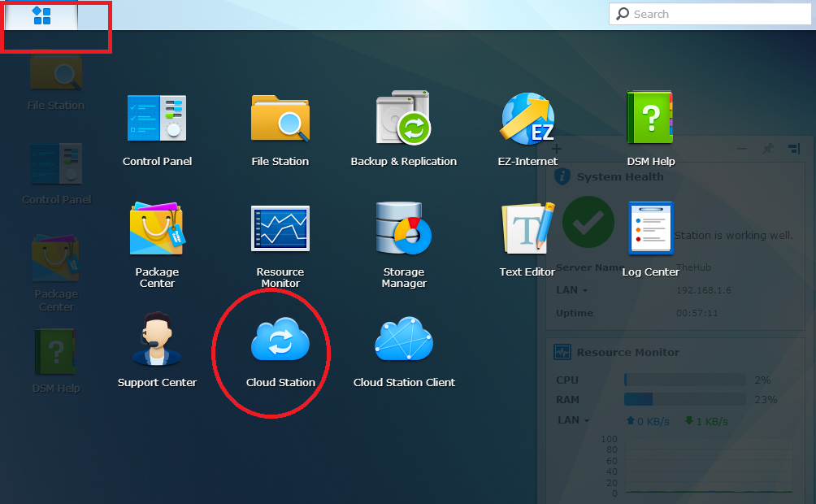
Task: Click the dimmed File Station desktop shortcut
Action: pos(56,80)
